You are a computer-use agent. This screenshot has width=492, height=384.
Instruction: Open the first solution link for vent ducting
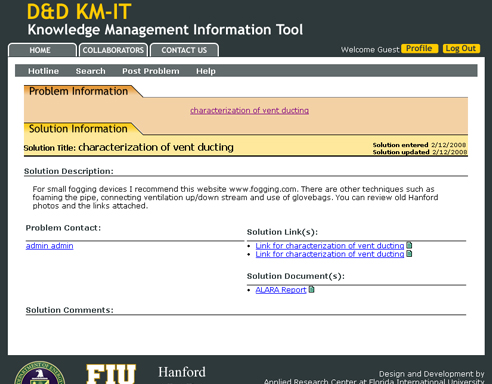[x=330, y=246]
